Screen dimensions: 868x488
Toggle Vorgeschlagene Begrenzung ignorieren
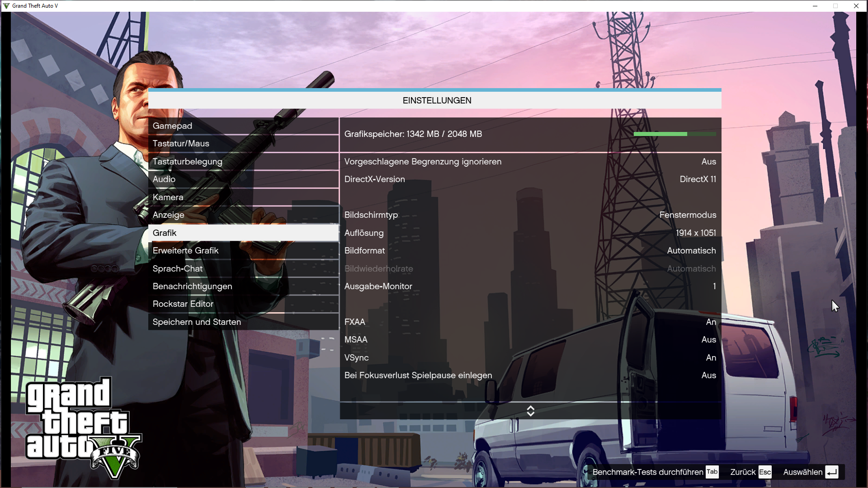[529, 161]
